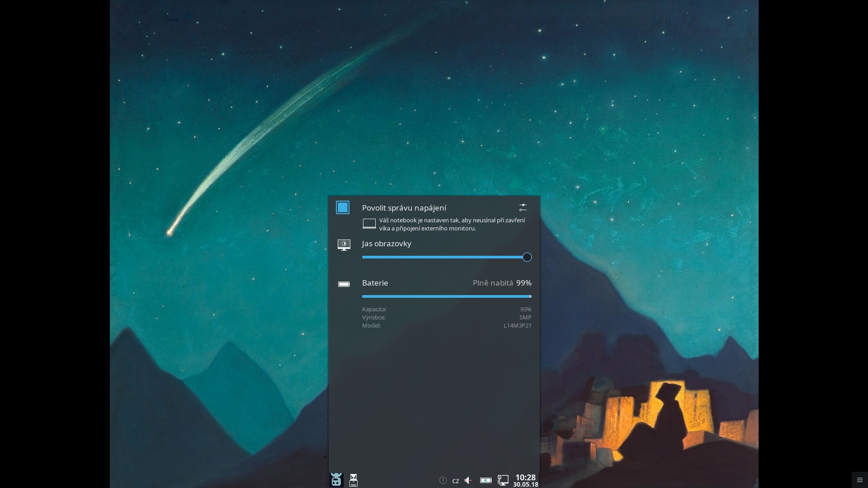
Task: Open the clock showing 10:28
Action: pyautogui.click(x=525, y=480)
